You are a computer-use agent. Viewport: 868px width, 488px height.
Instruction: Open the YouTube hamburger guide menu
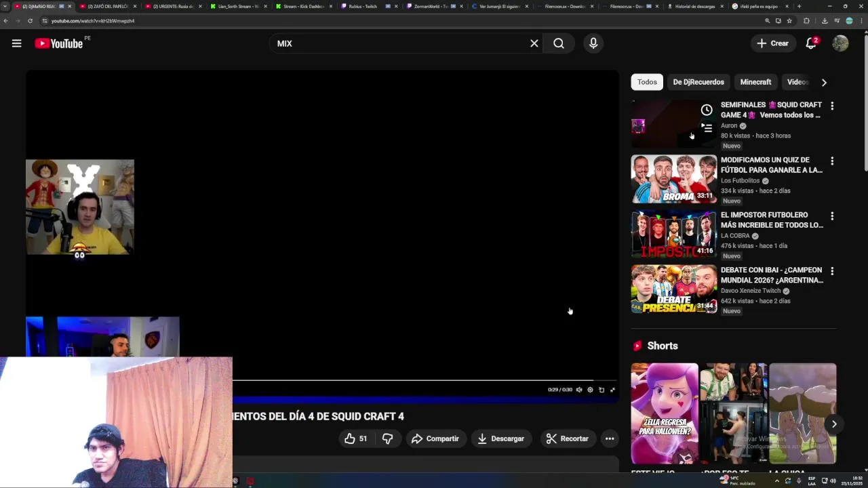pyautogui.click(x=16, y=43)
